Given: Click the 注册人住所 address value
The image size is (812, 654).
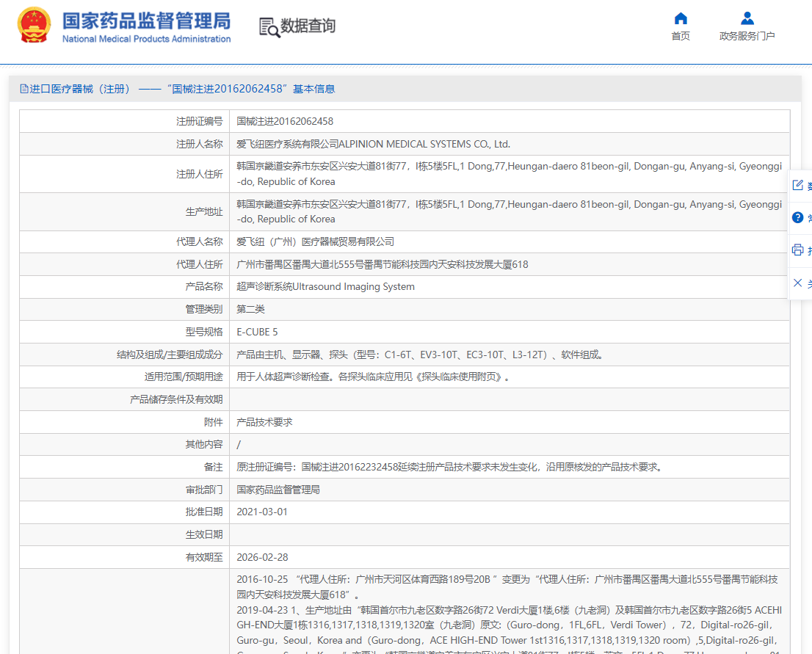Looking at the screenshot, I should (x=509, y=174).
